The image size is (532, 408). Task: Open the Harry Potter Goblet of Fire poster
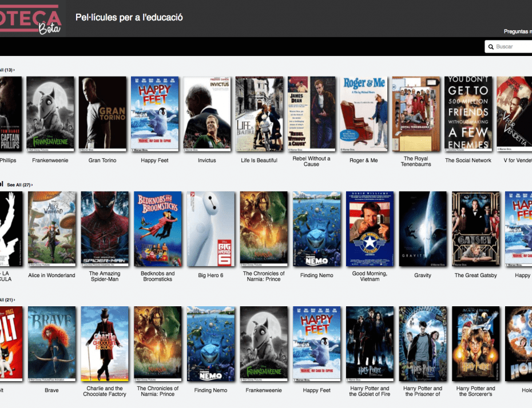tap(370, 343)
